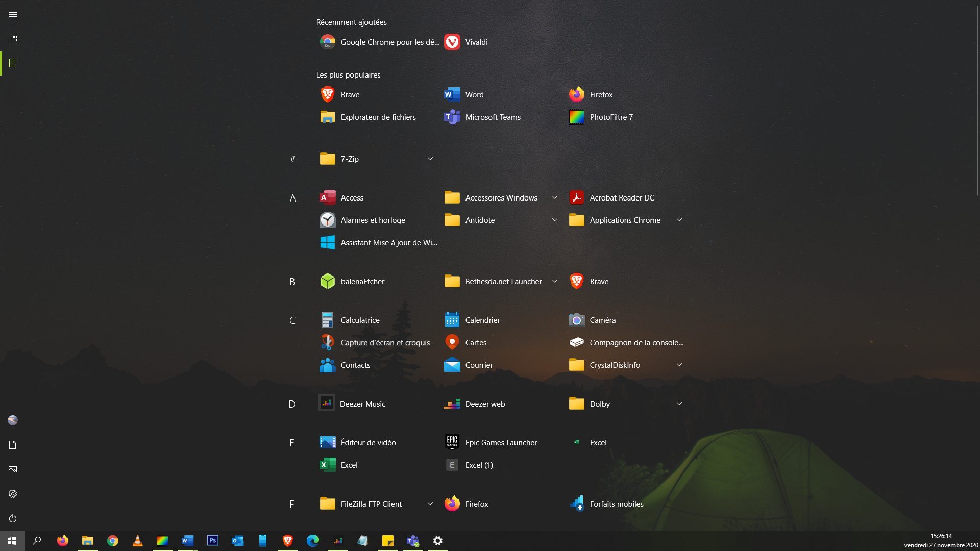This screenshot has height=551, width=980.
Task: Switch to pinned tiles view
Action: point(13,39)
